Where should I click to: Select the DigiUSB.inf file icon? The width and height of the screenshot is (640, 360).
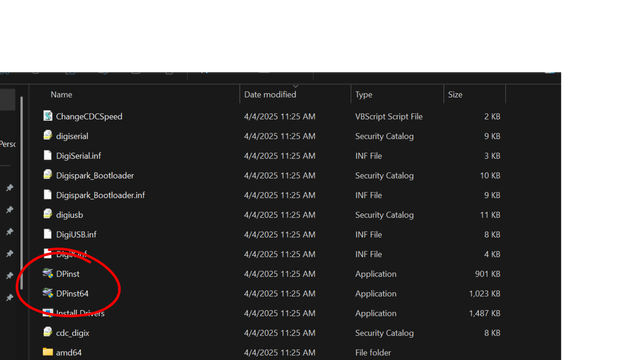48,234
